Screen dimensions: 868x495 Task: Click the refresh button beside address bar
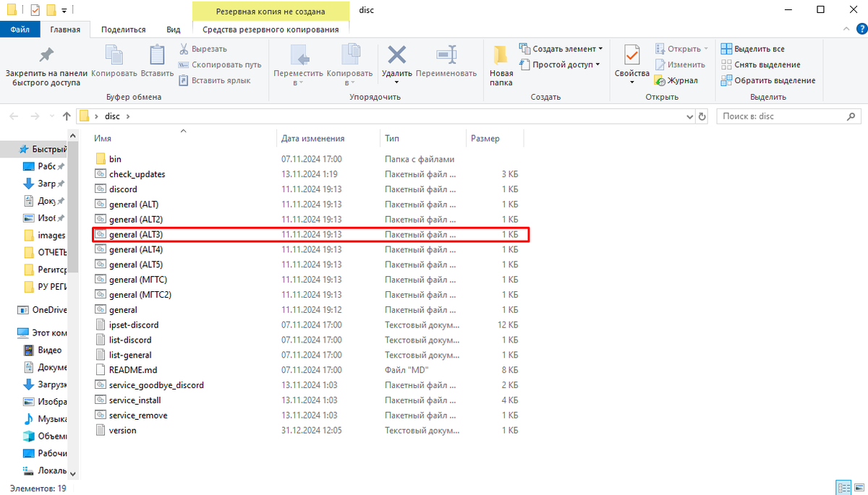click(x=702, y=116)
